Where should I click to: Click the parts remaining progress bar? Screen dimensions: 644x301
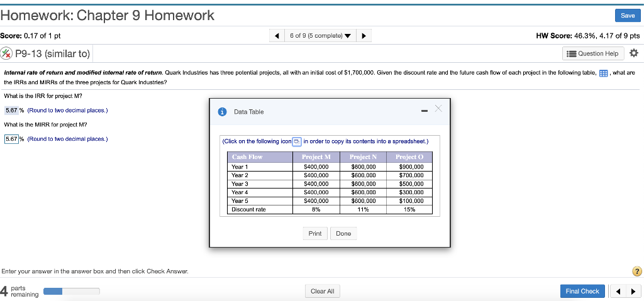[72, 291]
